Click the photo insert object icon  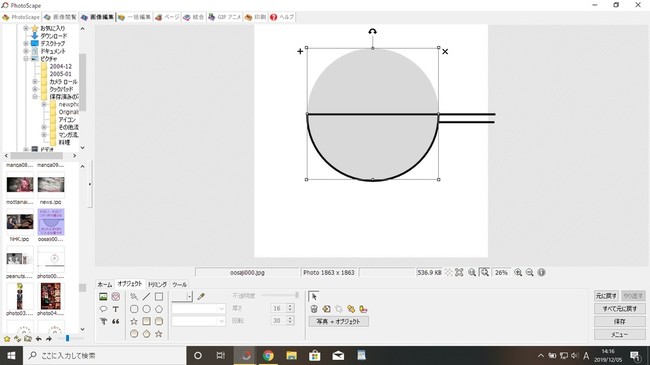click(x=103, y=297)
